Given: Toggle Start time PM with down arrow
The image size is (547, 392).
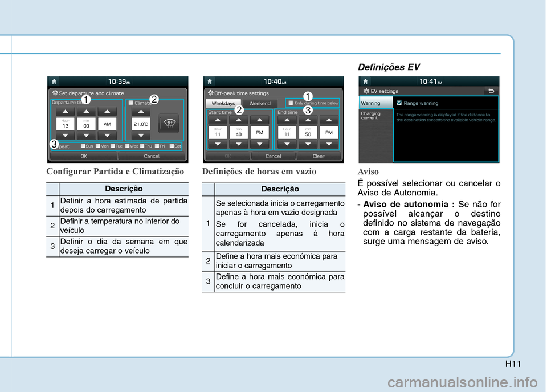Looking at the screenshot, I should click(x=260, y=144).
